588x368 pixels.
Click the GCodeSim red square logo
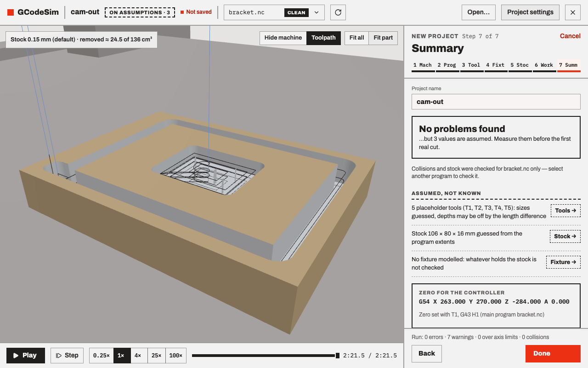tap(11, 12)
